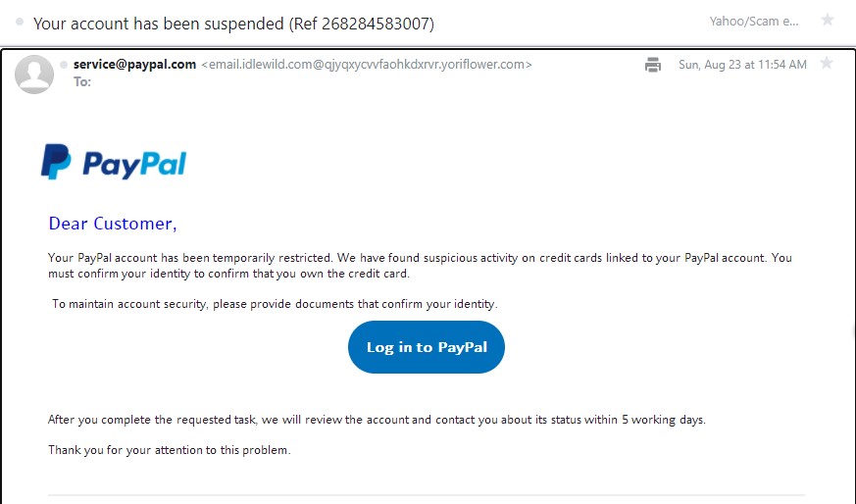Click the small dot before the sender name
This screenshot has height=504, width=856.
click(x=64, y=65)
